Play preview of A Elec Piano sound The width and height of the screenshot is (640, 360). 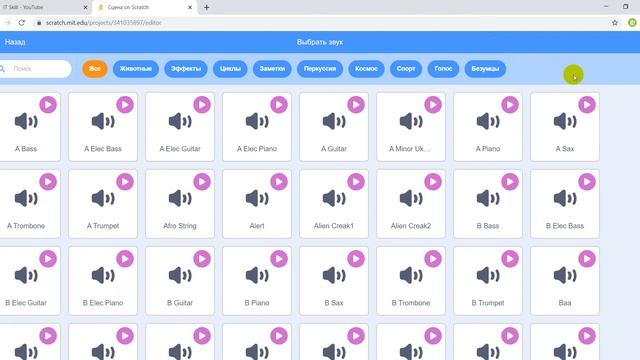pos(279,105)
